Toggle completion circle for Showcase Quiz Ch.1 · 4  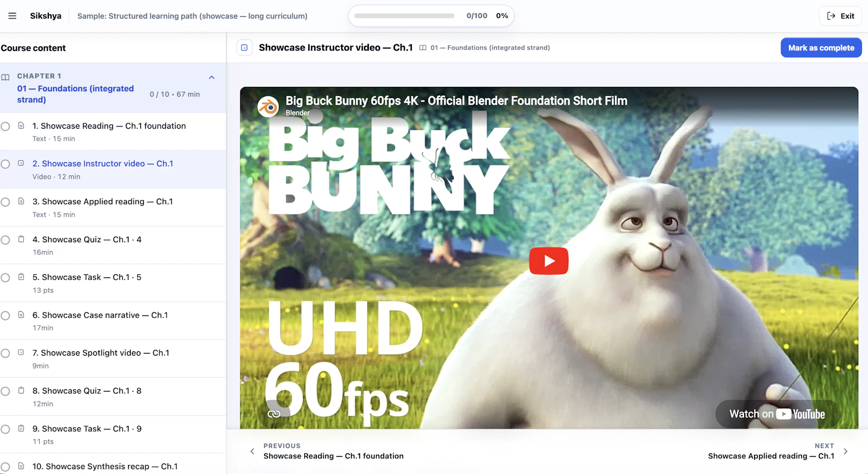[x=5, y=240]
